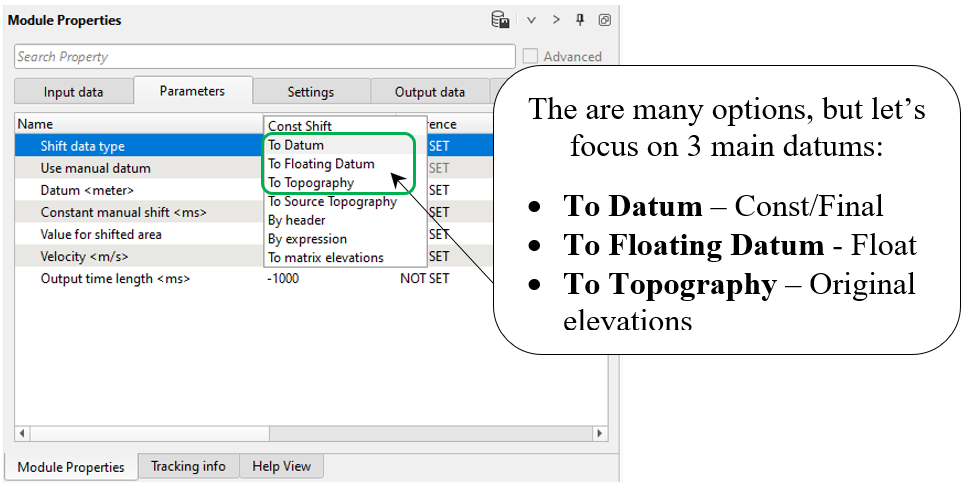The height and width of the screenshot is (483, 967).
Task: Select the Use manual datum row
Action: pos(140,168)
